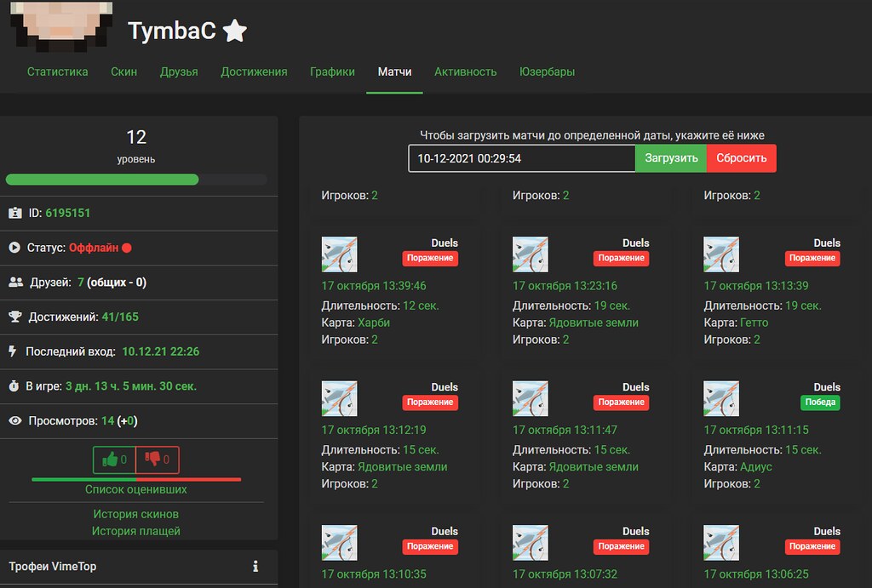Screen dimensions: 872x588
Task: Click the thumbs up like button
Action: 114,460
